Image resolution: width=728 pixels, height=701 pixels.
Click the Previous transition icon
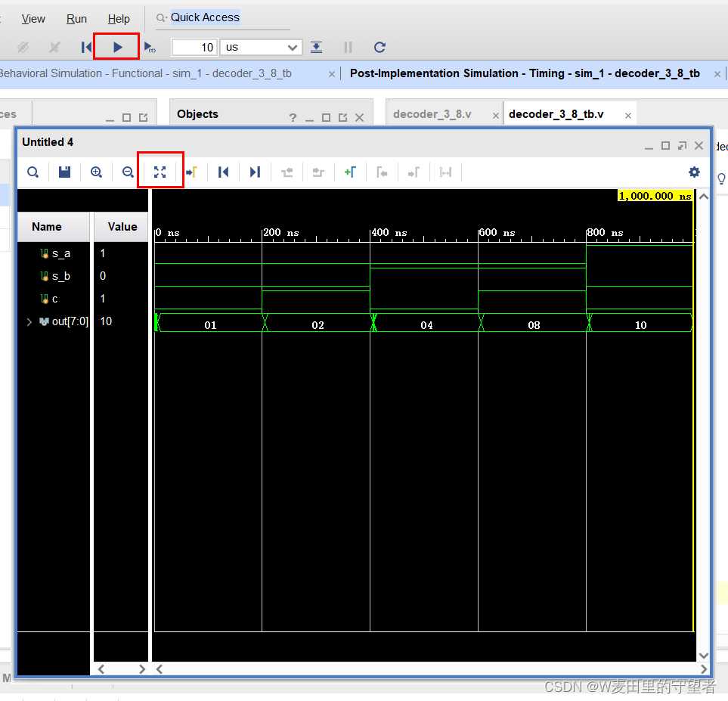pos(287,172)
